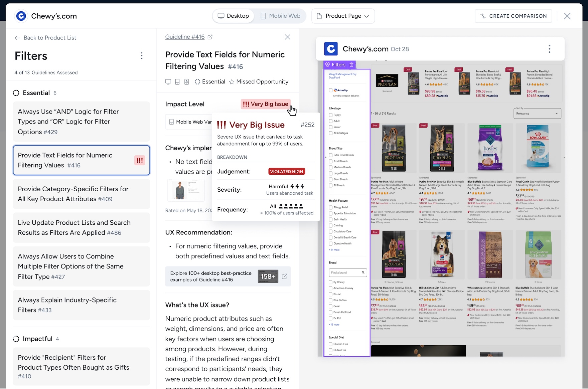Expand the Sort By Relevance dropdown
The width and height of the screenshot is (588, 389).
pos(537,114)
